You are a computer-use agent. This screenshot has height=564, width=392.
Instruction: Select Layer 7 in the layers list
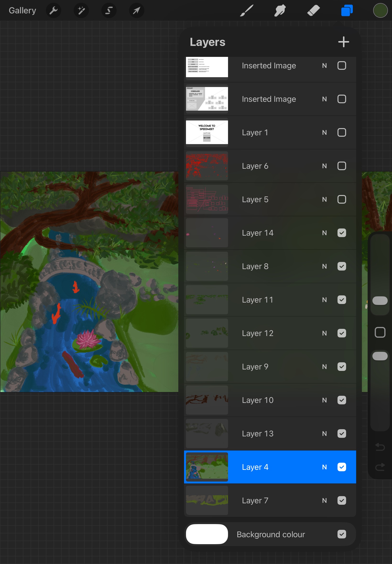tap(270, 500)
